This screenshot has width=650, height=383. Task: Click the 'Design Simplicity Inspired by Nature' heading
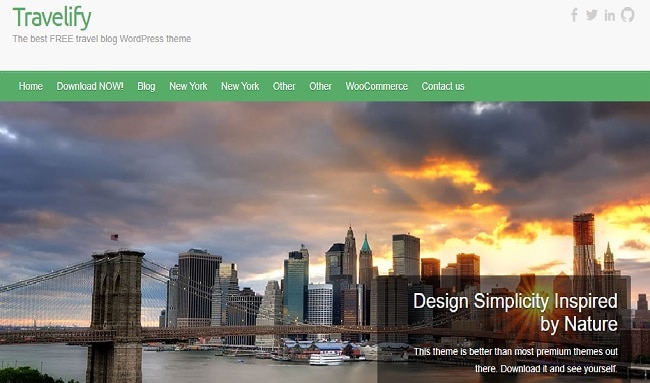(515, 312)
